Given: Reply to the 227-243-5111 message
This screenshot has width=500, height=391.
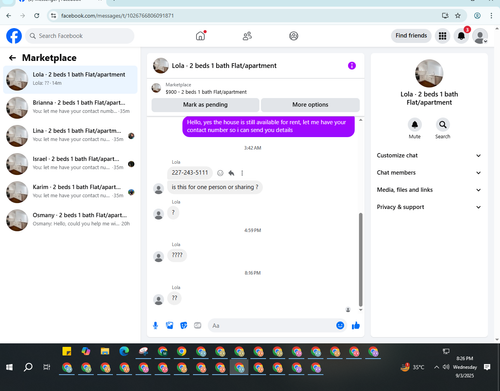Looking at the screenshot, I should coord(231,173).
